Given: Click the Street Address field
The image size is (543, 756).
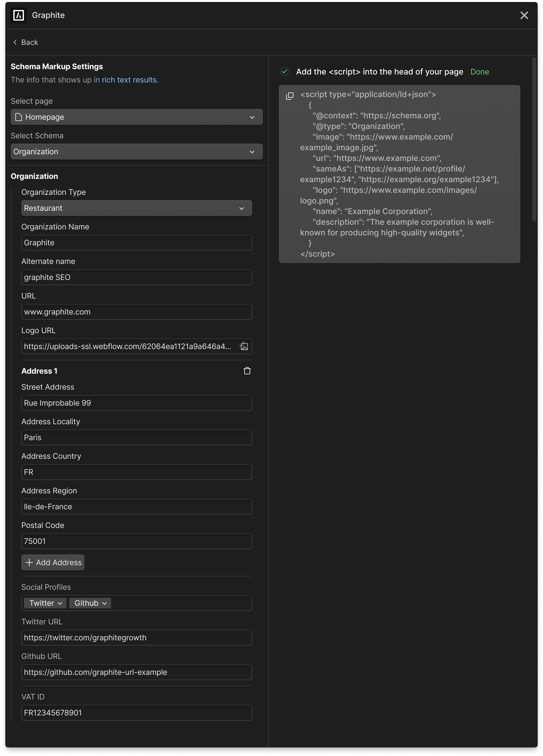Looking at the screenshot, I should pos(136,403).
